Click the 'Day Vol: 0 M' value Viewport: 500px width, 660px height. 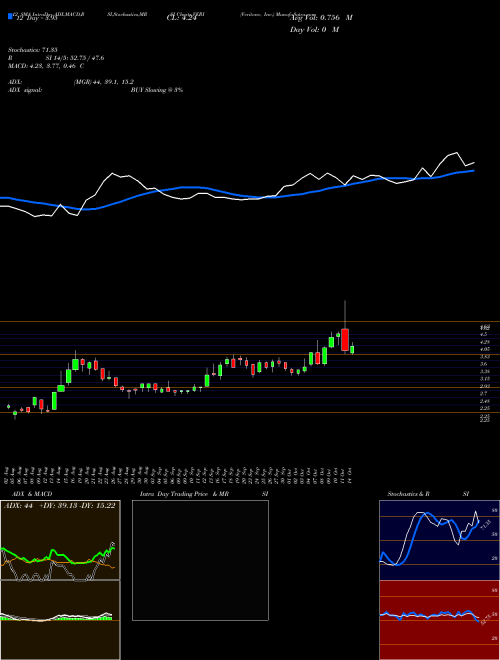(314, 30)
